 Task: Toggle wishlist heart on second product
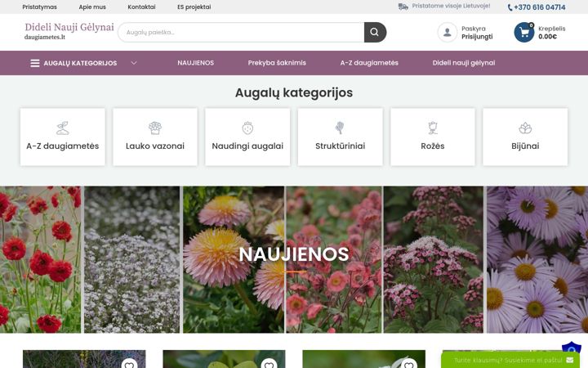click(x=269, y=364)
